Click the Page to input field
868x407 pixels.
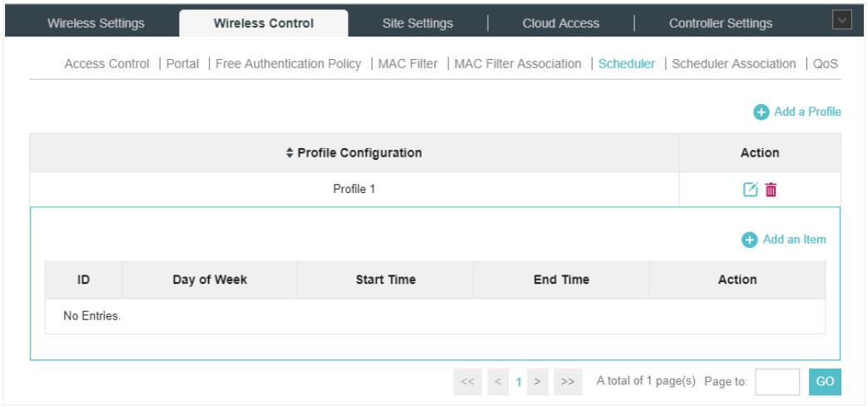777,382
